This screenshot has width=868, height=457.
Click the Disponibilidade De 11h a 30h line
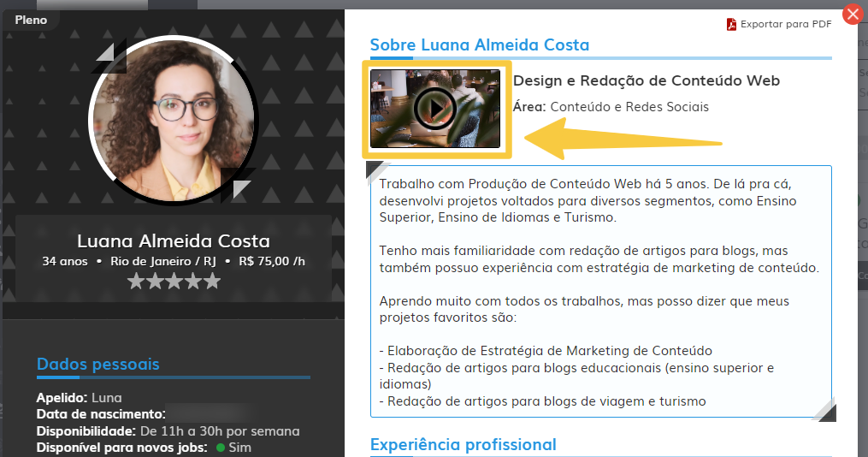coord(168,431)
